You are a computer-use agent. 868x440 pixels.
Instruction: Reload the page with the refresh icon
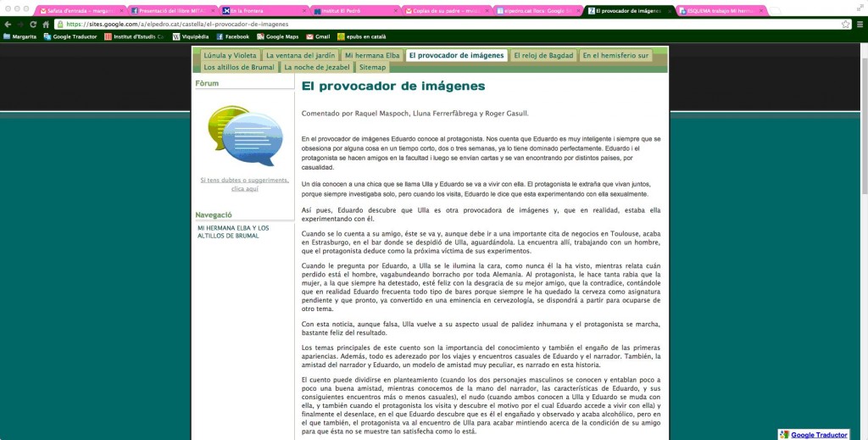tap(33, 25)
